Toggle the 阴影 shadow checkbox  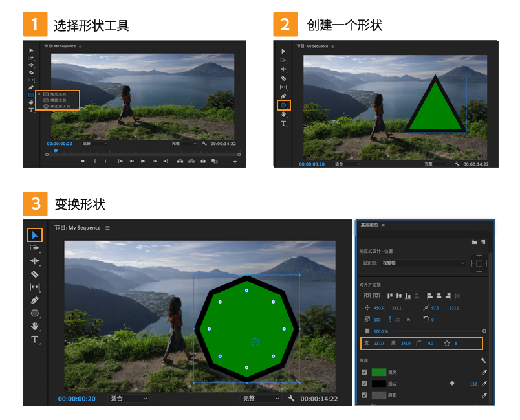[364, 395]
